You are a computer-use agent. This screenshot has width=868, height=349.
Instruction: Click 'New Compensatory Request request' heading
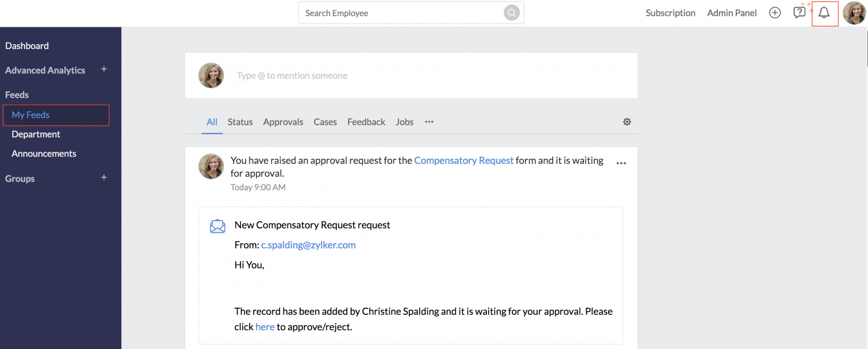point(312,225)
